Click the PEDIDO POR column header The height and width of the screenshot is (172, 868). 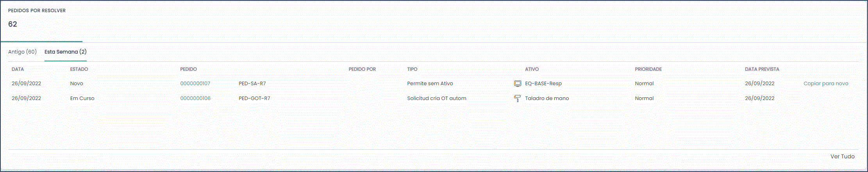pos(362,69)
